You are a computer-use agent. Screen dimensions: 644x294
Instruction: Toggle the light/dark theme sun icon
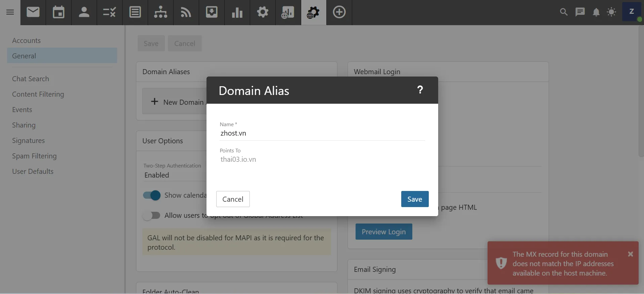click(x=611, y=12)
